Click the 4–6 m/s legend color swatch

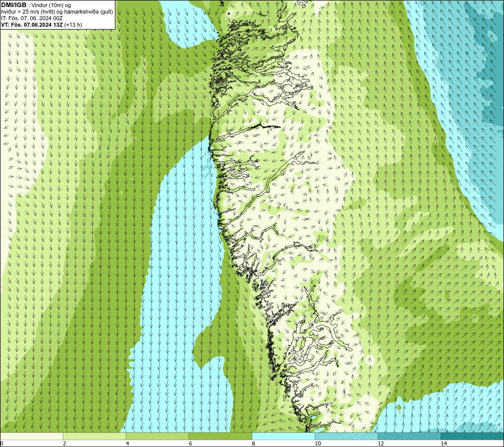click(157, 436)
